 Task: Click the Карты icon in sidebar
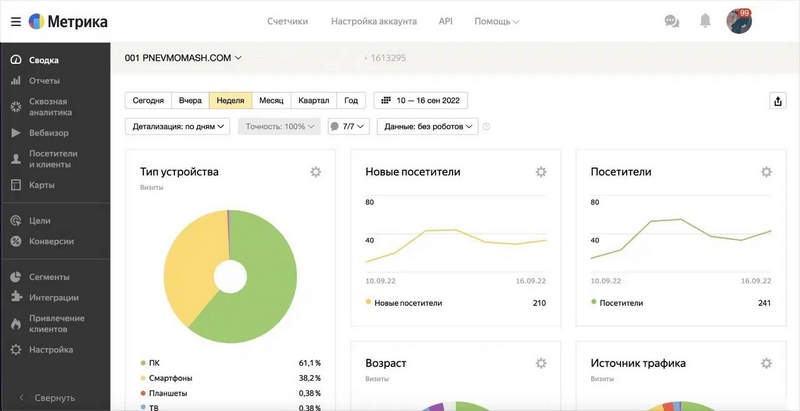(16, 185)
